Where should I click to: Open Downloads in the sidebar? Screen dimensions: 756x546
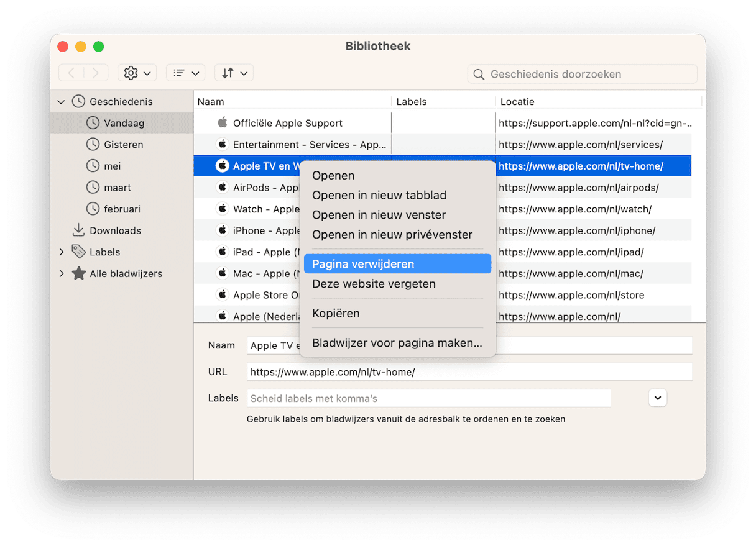tap(122, 230)
